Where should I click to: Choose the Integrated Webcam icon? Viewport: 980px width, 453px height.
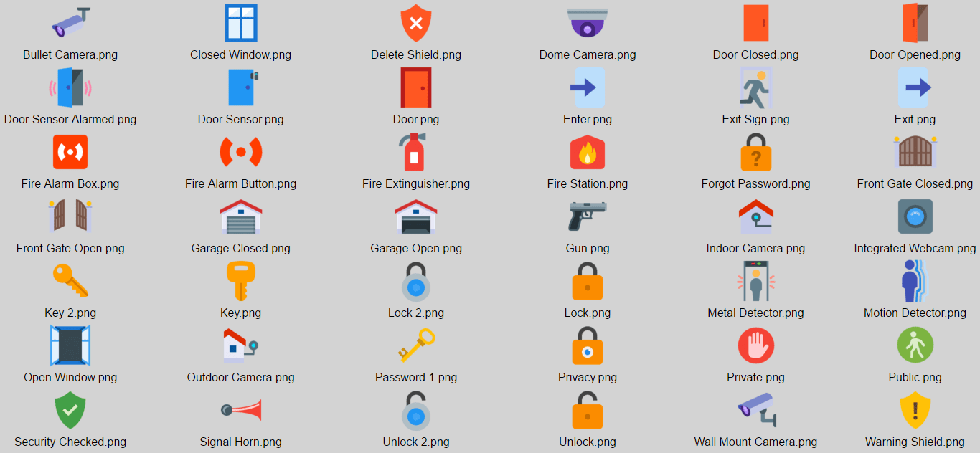[x=915, y=216]
